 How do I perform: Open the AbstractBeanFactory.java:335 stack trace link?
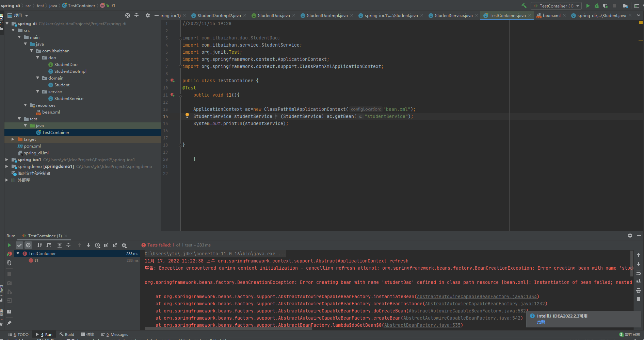click(422, 325)
